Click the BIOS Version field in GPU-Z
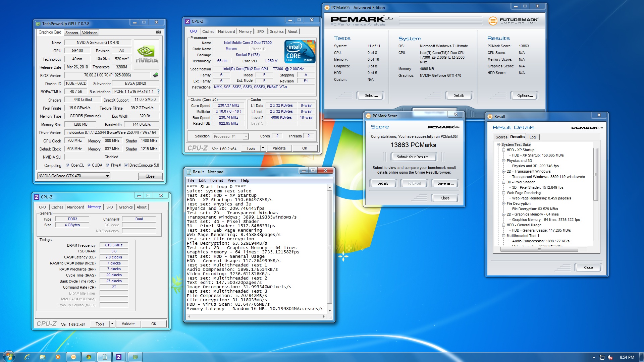 click(107, 75)
